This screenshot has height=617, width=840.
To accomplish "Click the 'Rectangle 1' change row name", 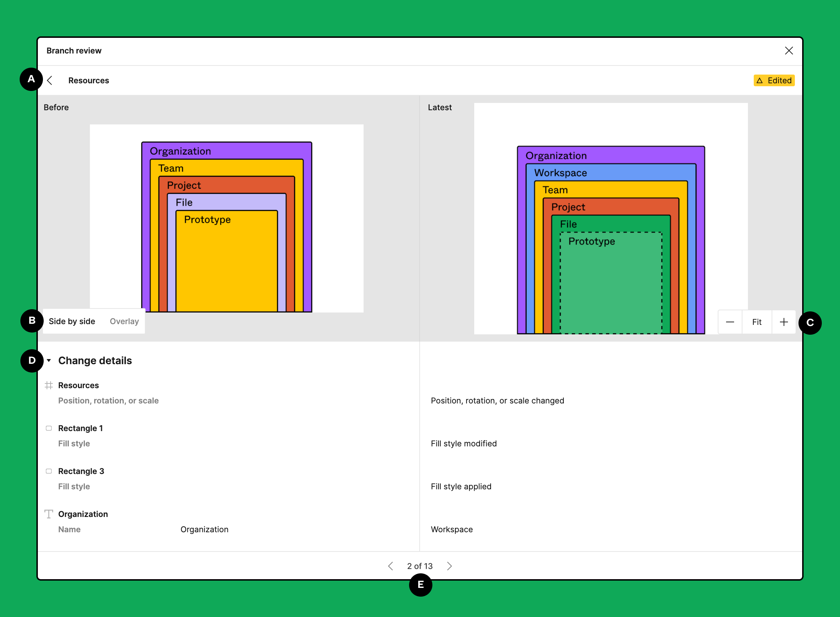I will [x=80, y=428].
